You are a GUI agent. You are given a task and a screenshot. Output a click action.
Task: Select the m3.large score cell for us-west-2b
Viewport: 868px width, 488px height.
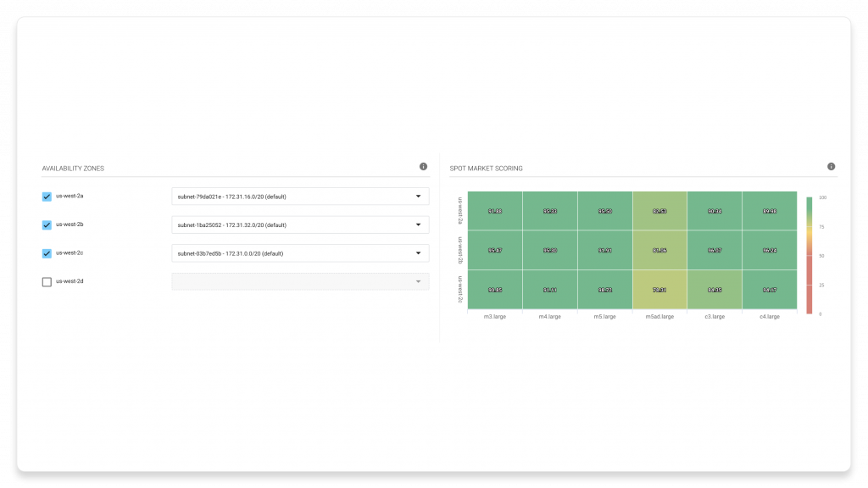click(x=495, y=250)
